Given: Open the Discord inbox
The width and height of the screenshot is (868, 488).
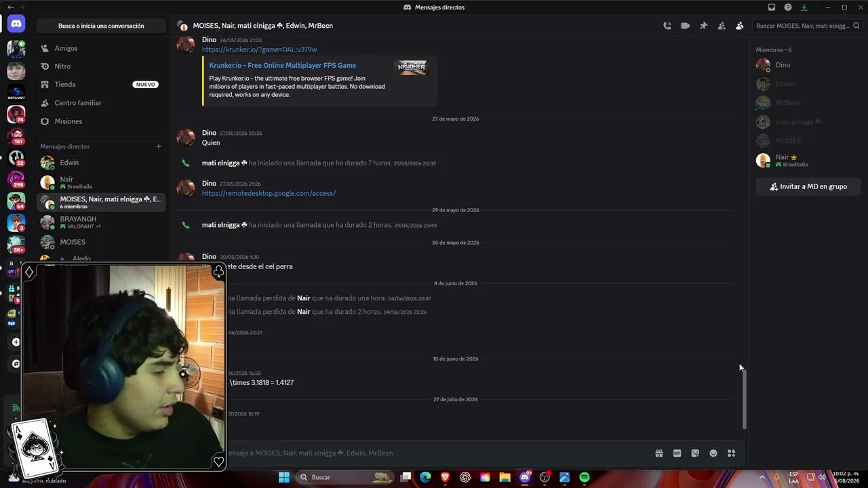Looking at the screenshot, I should 772,7.
